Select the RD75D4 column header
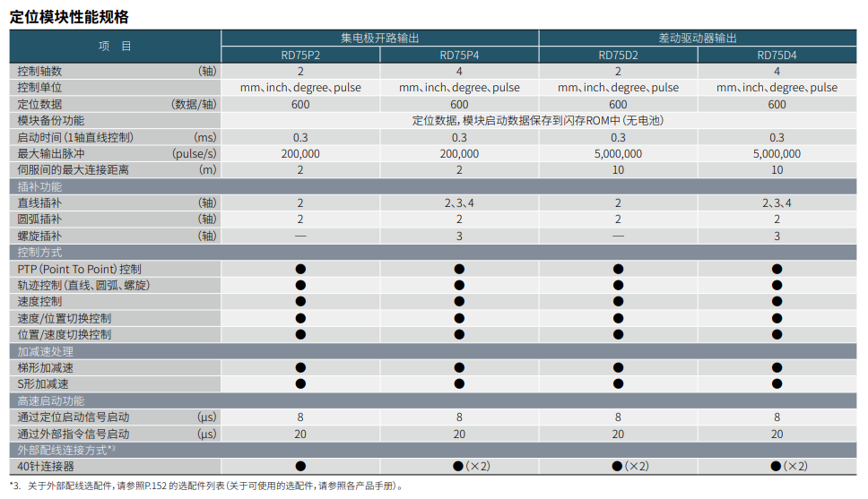The height and width of the screenshot is (499, 868). (x=777, y=56)
